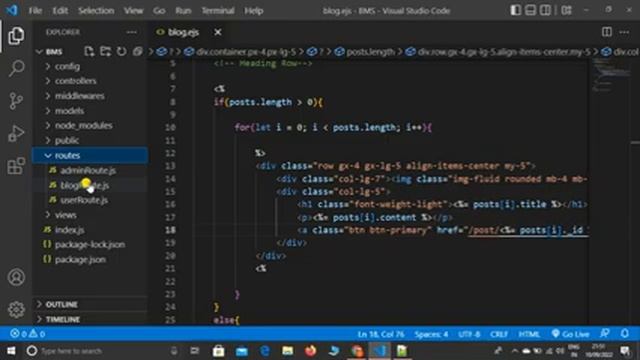This screenshot has height=360, width=640.
Task: Open the Explorer view in activity bar
Action: [16, 36]
